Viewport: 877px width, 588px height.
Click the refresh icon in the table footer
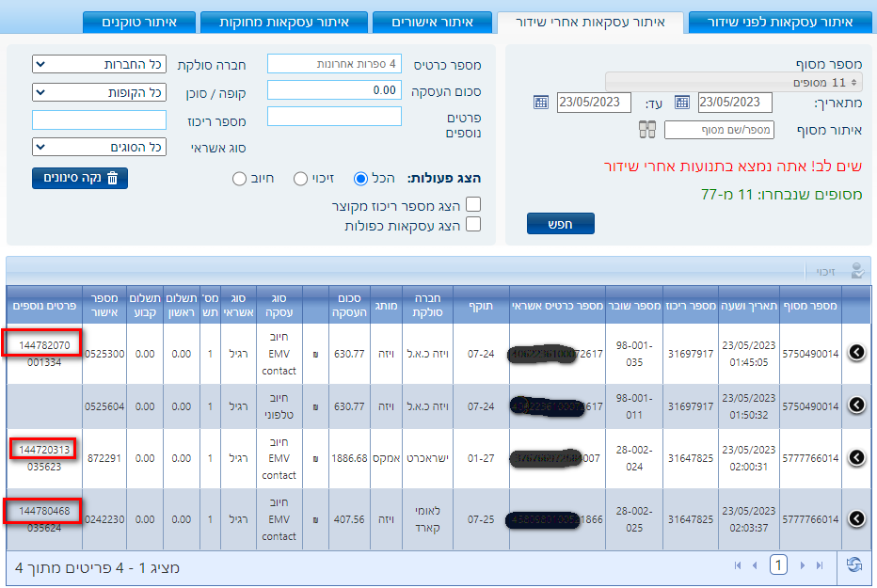(x=854, y=564)
